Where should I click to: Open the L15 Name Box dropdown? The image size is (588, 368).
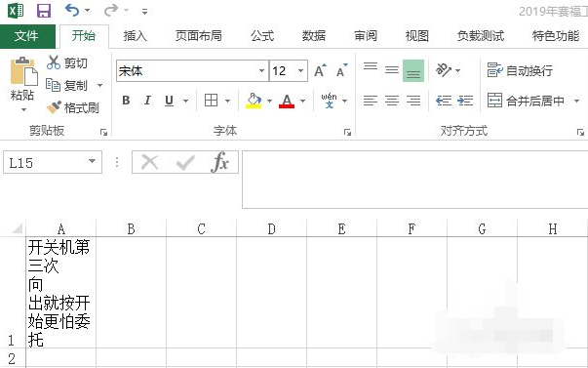[x=92, y=162]
